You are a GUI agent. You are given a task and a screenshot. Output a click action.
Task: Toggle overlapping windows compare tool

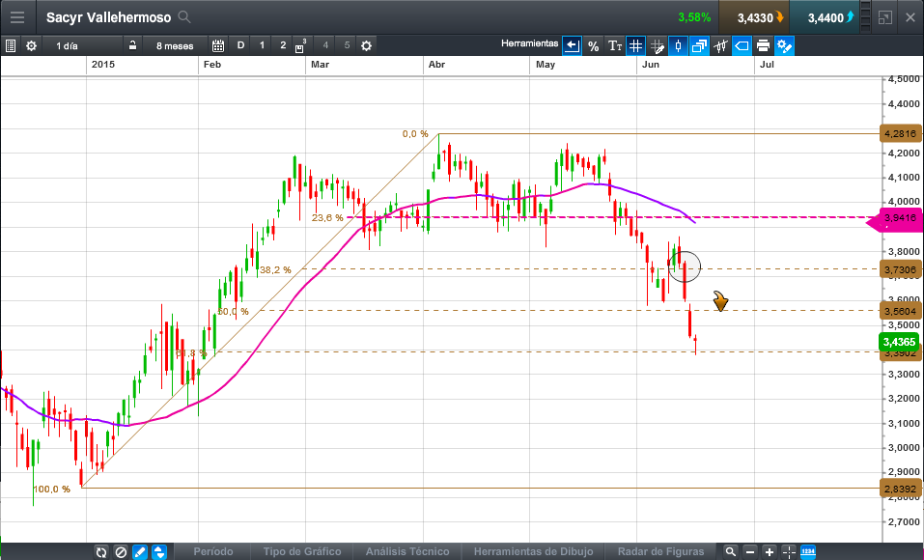(x=699, y=45)
